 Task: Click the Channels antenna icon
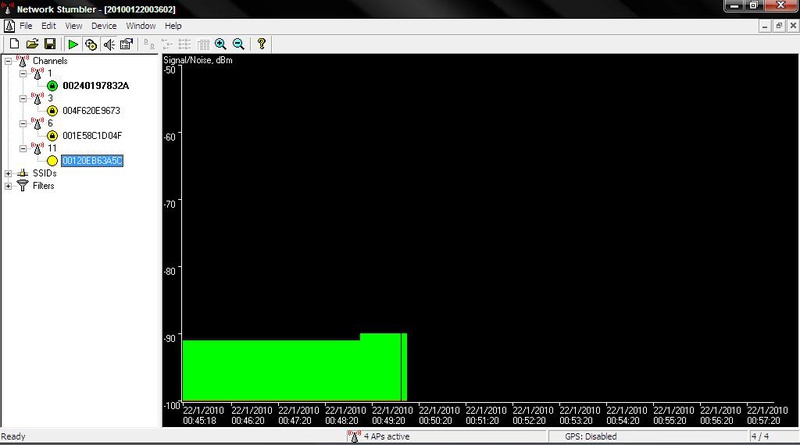(22, 61)
